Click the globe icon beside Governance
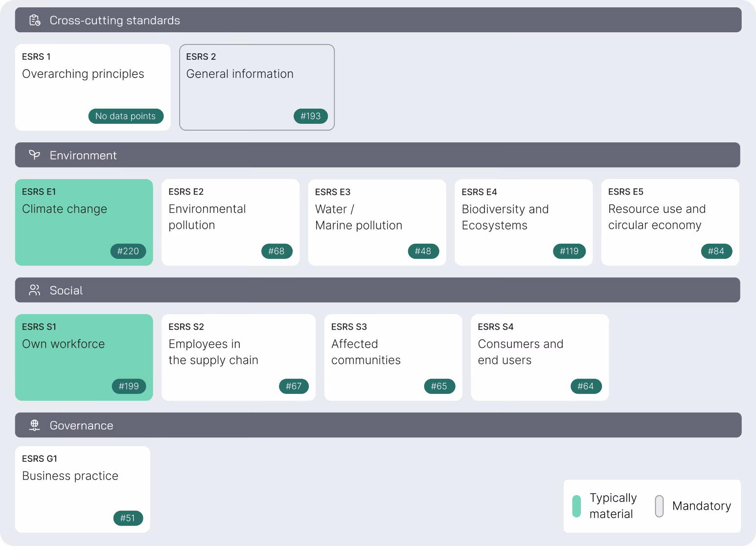The image size is (756, 546). 34,425
